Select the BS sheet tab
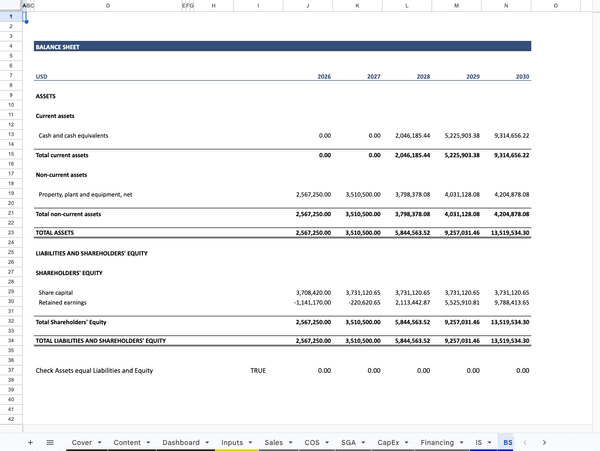Viewport: 600px width, 451px height. pos(507,442)
